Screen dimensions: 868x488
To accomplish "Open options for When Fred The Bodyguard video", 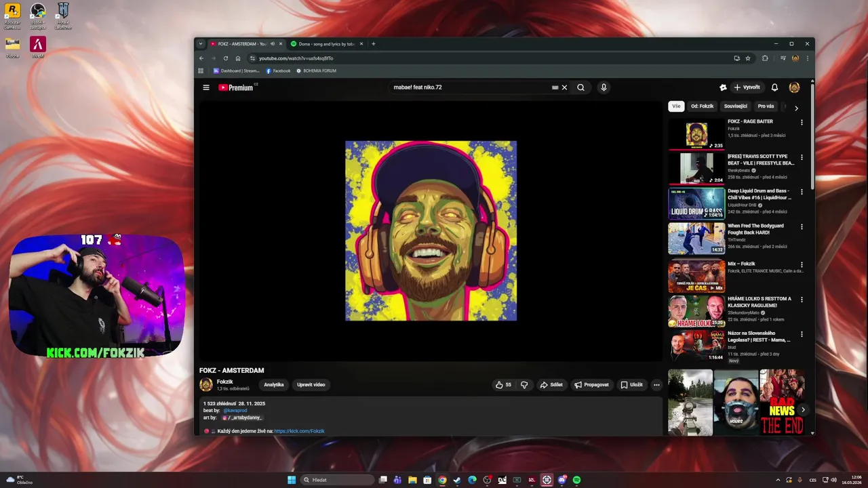I will [802, 227].
